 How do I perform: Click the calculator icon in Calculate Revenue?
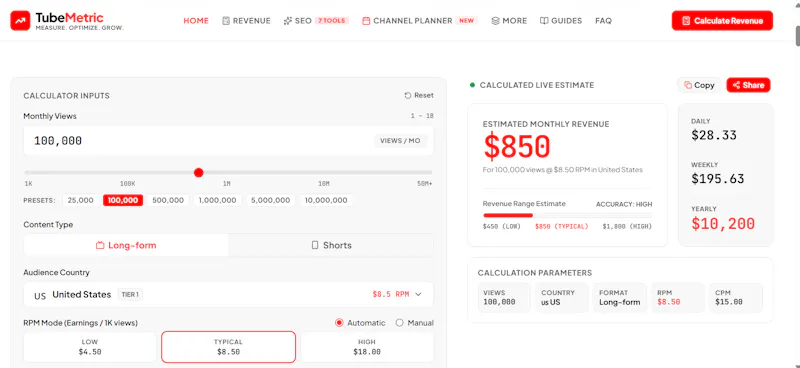coord(686,21)
